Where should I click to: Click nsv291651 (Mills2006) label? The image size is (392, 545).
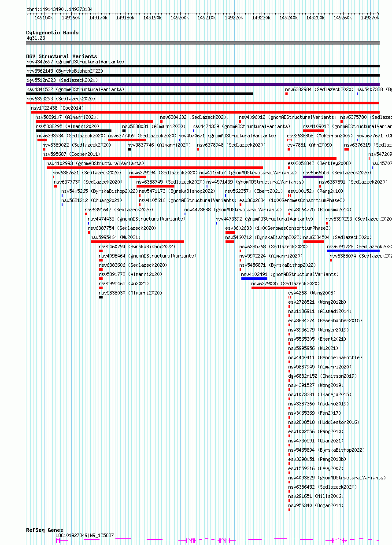coord(315,496)
